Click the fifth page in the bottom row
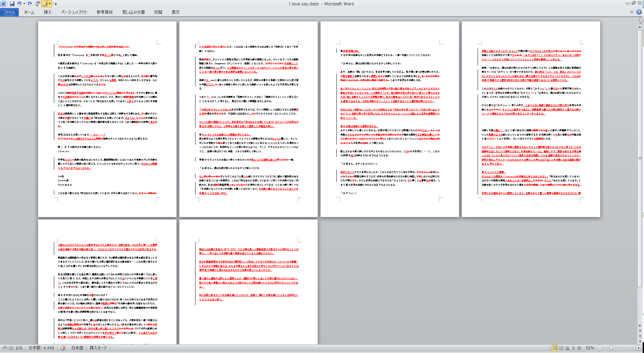 [107, 282]
